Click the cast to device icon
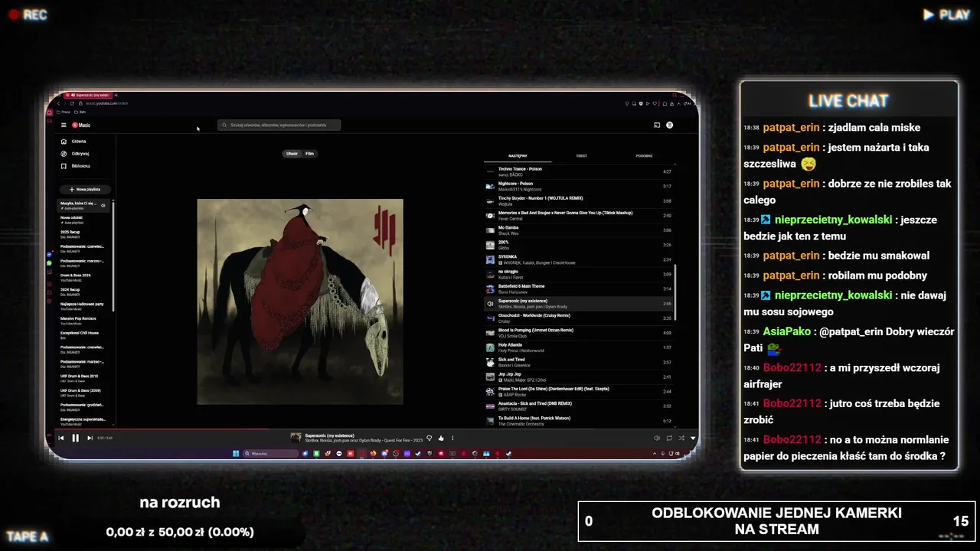This screenshot has height=551, width=980. (656, 125)
